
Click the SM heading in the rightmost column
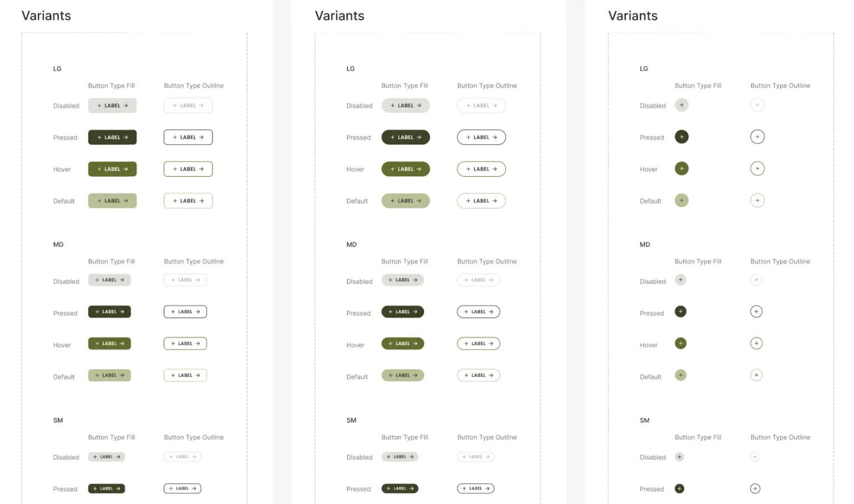click(x=644, y=420)
